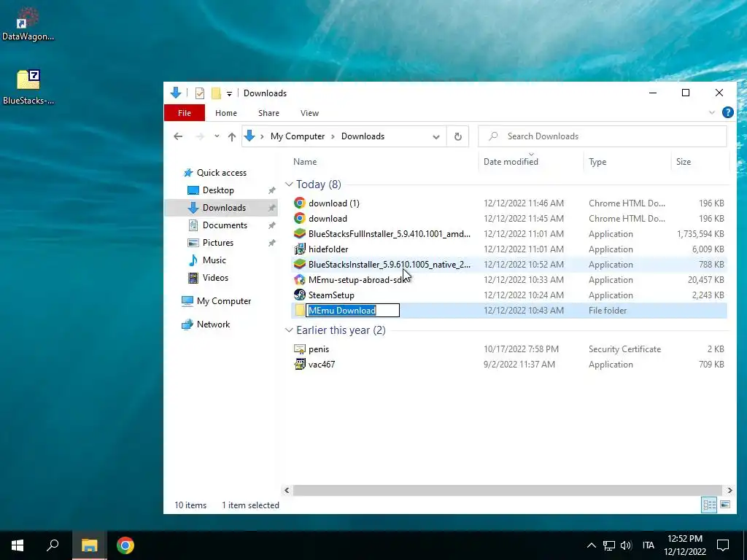Switch to the Home ribbon tab
Screen dimensions: 747x560
(x=226, y=113)
